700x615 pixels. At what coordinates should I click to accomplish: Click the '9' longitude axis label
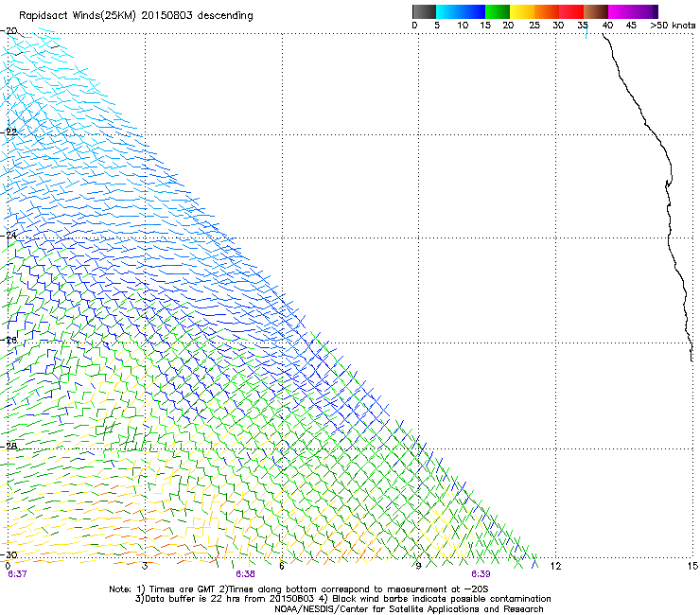point(418,567)
